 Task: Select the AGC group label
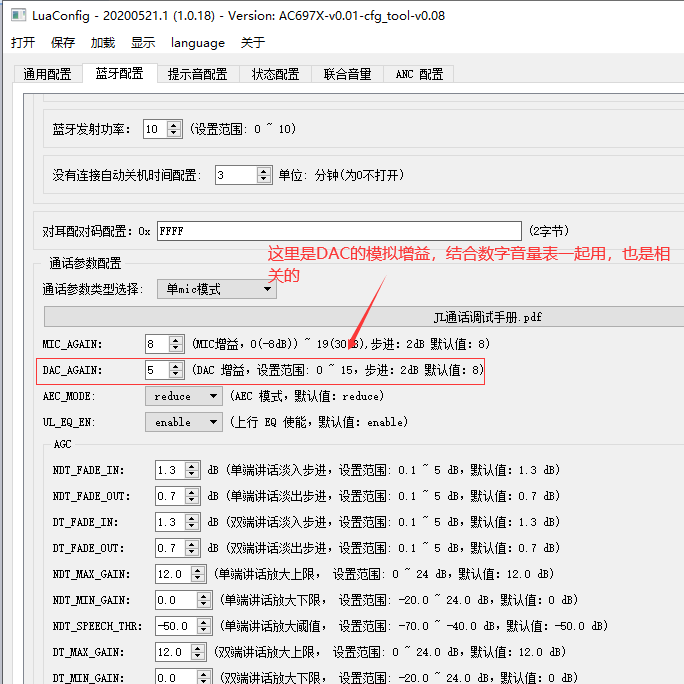(x=62, y=444)
